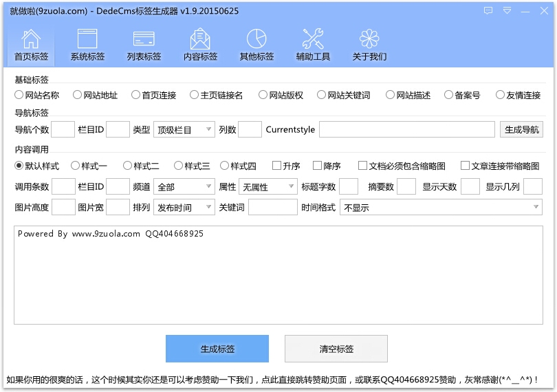Focus the 列数 input field
The image size is (557, 392).
[250, 129]
